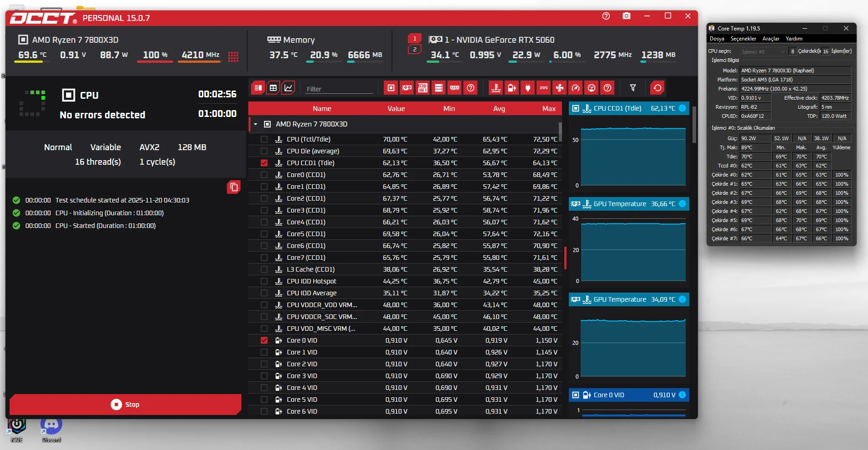Screen dimensions: 868x450
Task: Focus the sensor Filter text field
Action: pyautogui.click(x=339, y=89)
